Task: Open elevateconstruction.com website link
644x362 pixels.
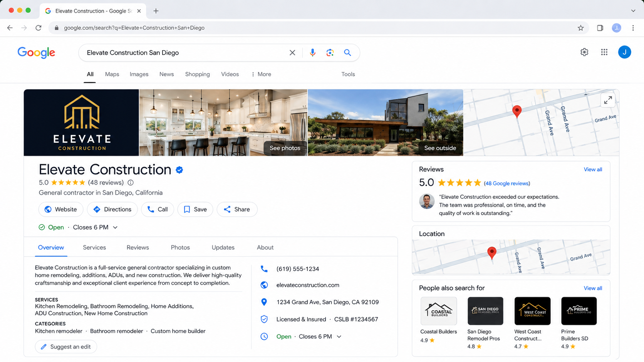Action: [x=308, y=285]
